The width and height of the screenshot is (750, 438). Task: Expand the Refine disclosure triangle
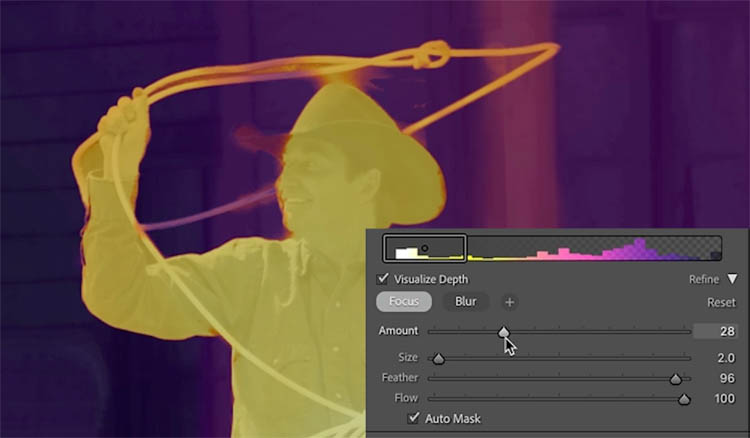(732, 279)
